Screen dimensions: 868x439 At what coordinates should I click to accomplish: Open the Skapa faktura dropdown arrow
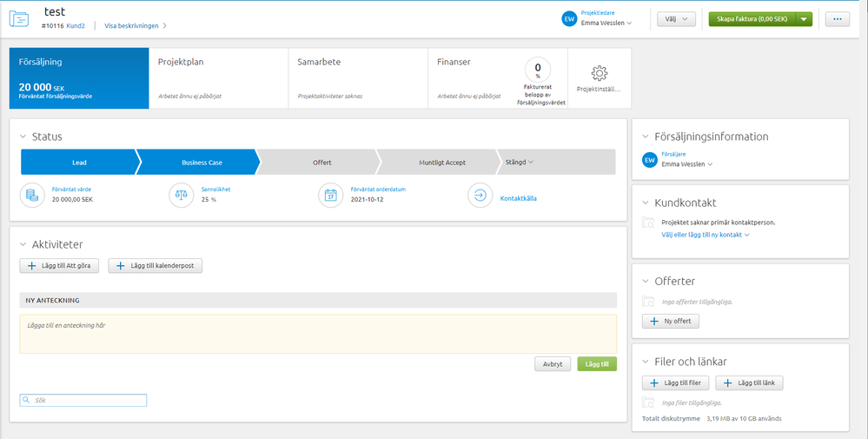[804, 19]
